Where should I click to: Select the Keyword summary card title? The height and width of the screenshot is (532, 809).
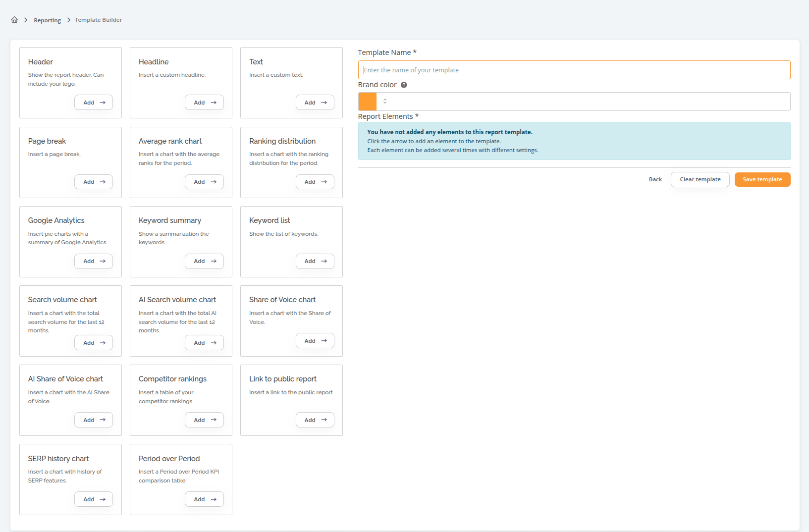pos(170,220)
